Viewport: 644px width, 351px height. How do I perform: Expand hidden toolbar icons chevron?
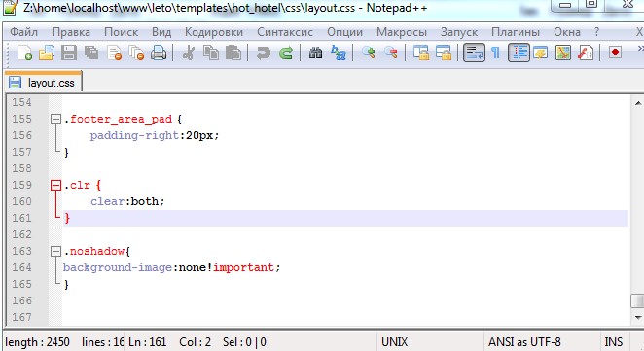[x=640, y=49]
